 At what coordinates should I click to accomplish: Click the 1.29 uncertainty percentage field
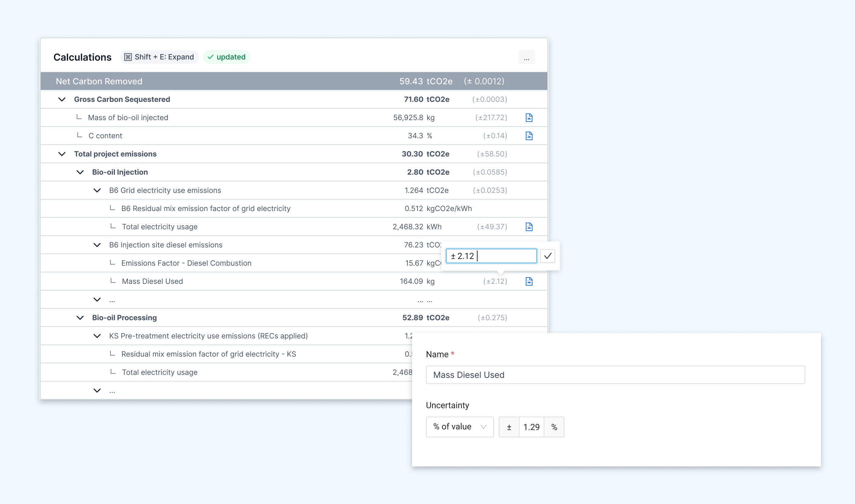pyautogui.click(x=531, y=427)
